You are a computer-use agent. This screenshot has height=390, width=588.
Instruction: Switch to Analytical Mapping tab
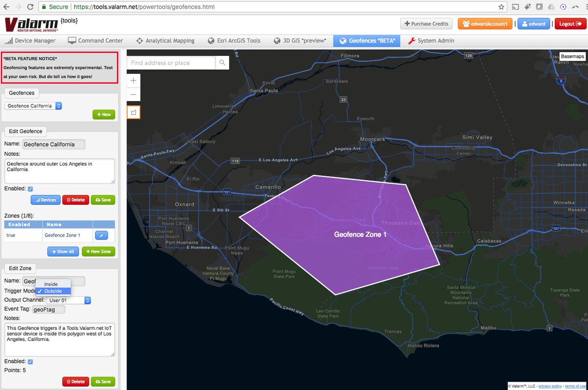[x=165, y=41]
